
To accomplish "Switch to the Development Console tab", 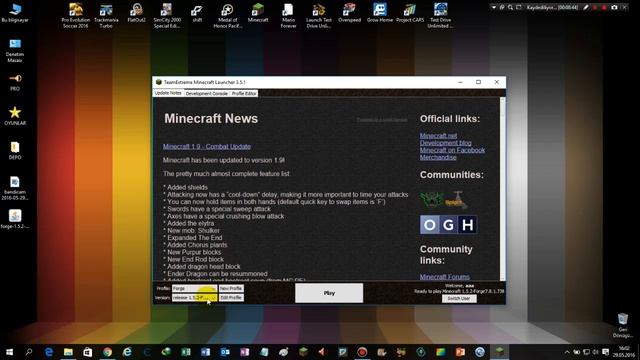I will point(207,93).
